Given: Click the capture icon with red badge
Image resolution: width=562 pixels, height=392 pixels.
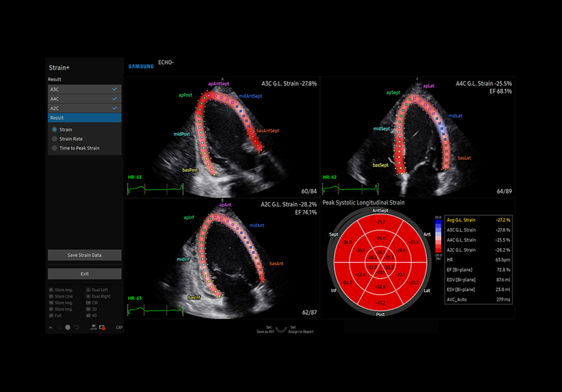Looking at the screenshot, I should click(x=102, y=328).
